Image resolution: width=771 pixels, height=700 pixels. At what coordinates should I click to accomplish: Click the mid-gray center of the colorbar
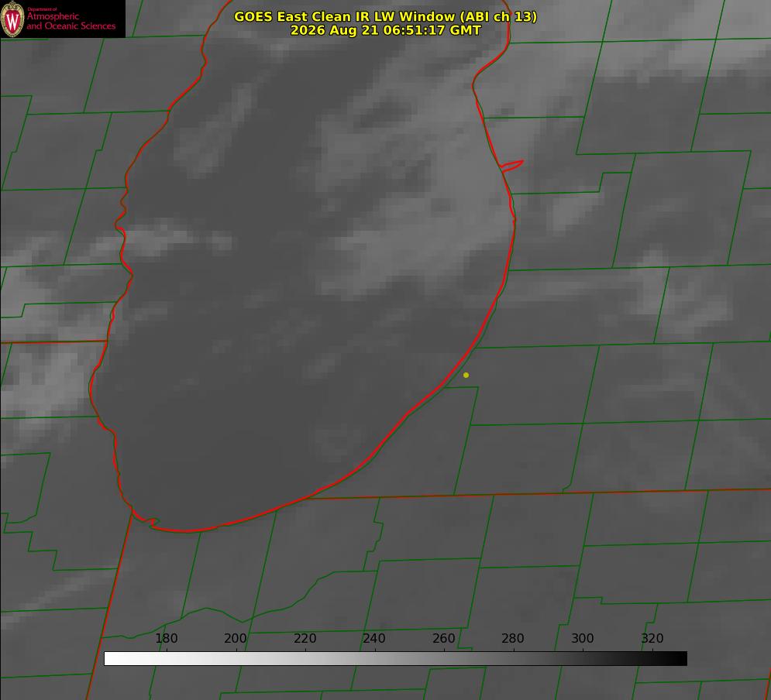tap(395, 658)
